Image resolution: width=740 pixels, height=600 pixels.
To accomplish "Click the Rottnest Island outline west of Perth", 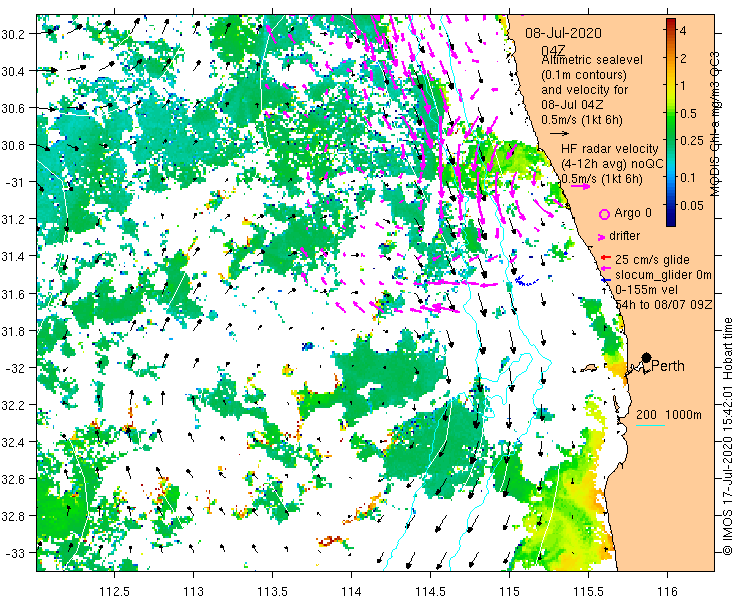I will tap(588, 367).
